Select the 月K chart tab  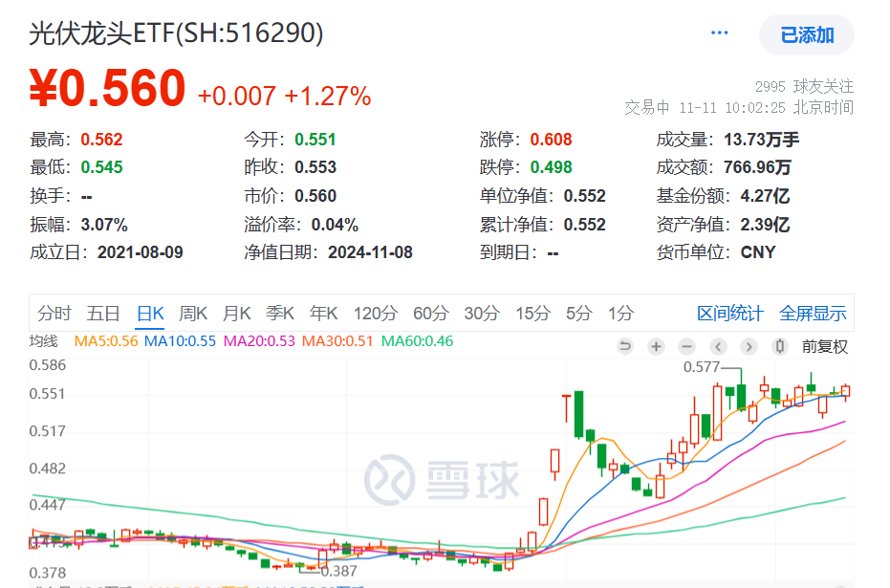(x=236, y=314)
